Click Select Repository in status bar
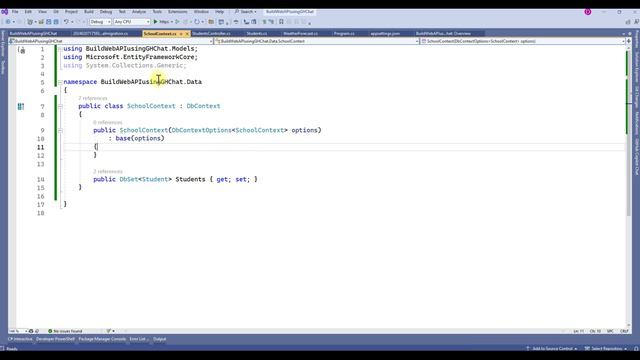The height and width of the screenshot is (360, 640). [606, 349]
